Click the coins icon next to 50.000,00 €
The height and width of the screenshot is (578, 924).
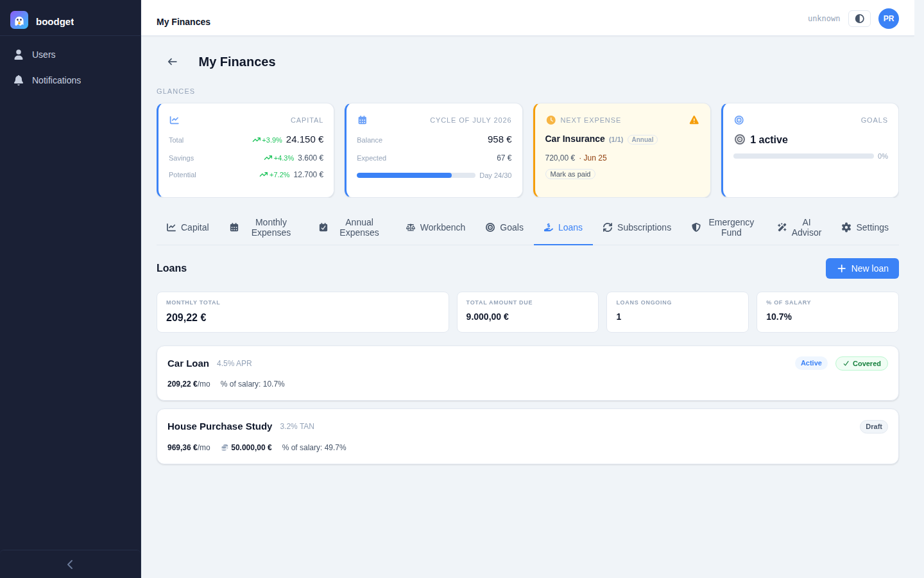point(225,448)
